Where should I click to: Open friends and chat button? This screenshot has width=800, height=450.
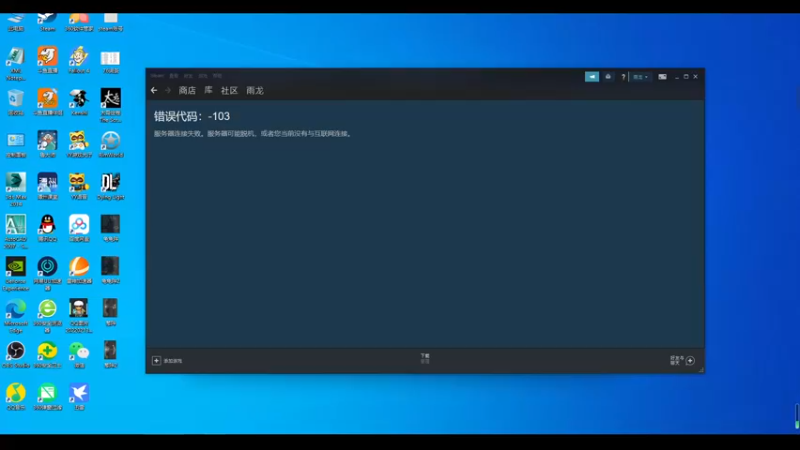tap(683, 360)
